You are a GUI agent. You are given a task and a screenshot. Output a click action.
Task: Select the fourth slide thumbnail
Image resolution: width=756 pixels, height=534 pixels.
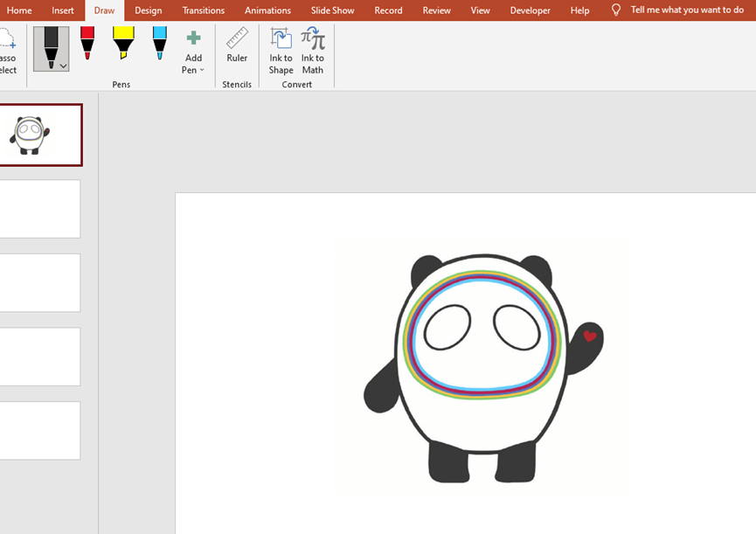coord(39,357)
